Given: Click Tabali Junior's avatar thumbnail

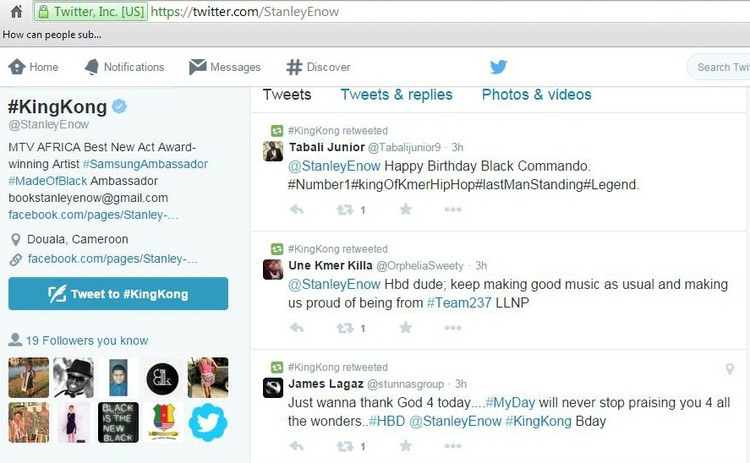Looking at the screenshot, I should click(273, 151).
